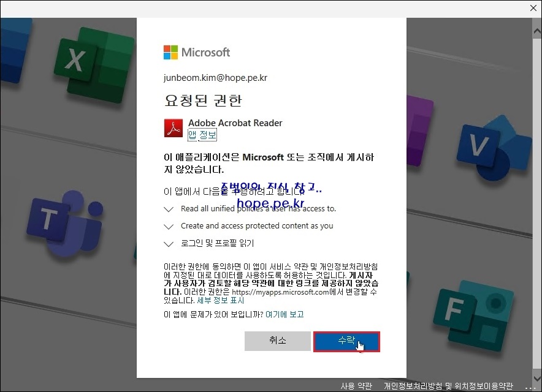Click the scrollbar down arrow
Image resolution: width=542 pixels, height=392 pixels.
click(537, 379)
